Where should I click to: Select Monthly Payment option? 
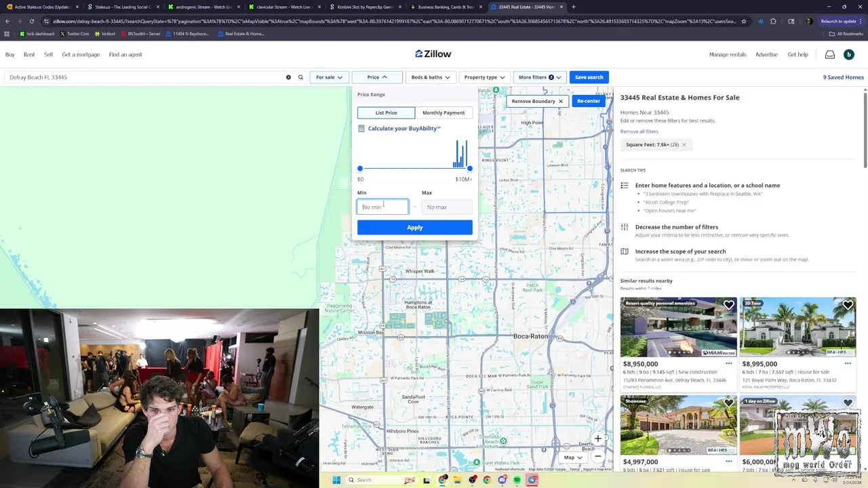pyautogui.click(x=443, y=113)
